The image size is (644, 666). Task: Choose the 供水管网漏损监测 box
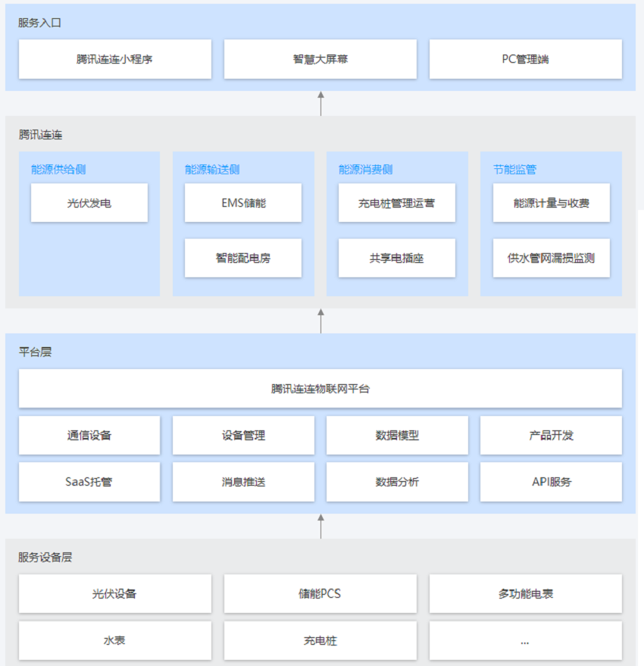tap(552, 258)
